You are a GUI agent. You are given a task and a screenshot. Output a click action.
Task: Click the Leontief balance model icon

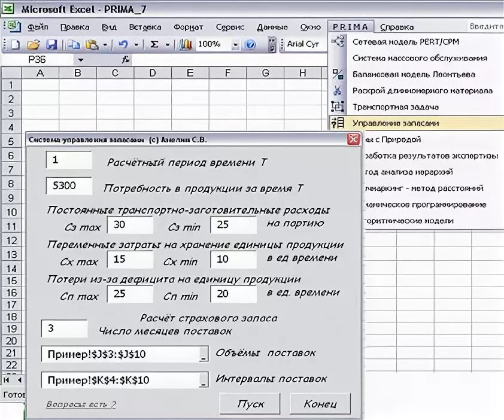[338, 74]
